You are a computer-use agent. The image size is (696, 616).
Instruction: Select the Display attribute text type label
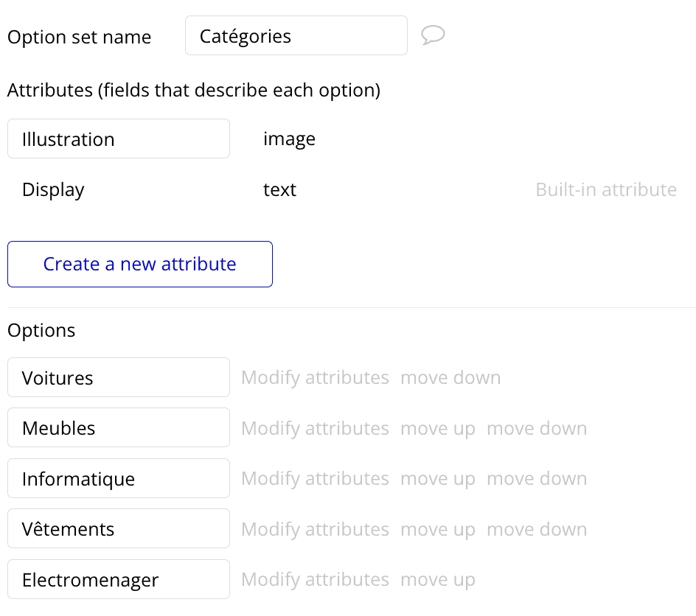click(279, 189)
